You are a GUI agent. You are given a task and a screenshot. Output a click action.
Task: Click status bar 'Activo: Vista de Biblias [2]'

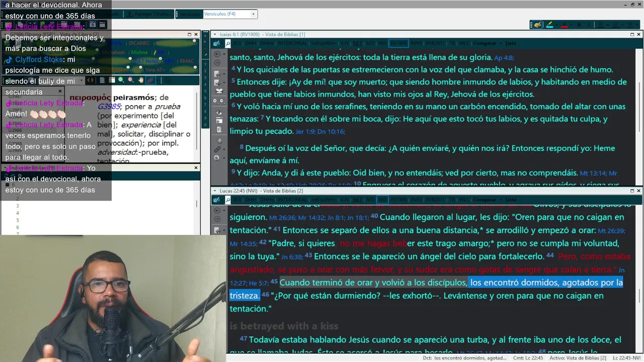pos(577,358)
